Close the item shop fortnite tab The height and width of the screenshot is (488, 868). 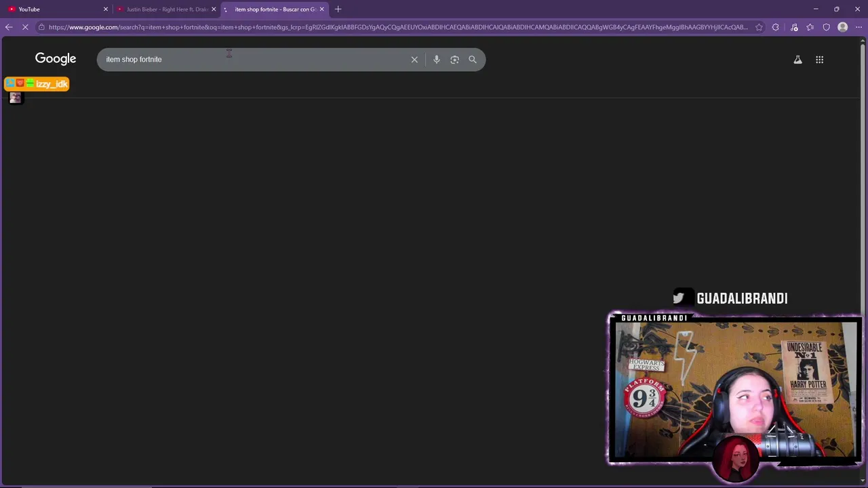(322, 9)
